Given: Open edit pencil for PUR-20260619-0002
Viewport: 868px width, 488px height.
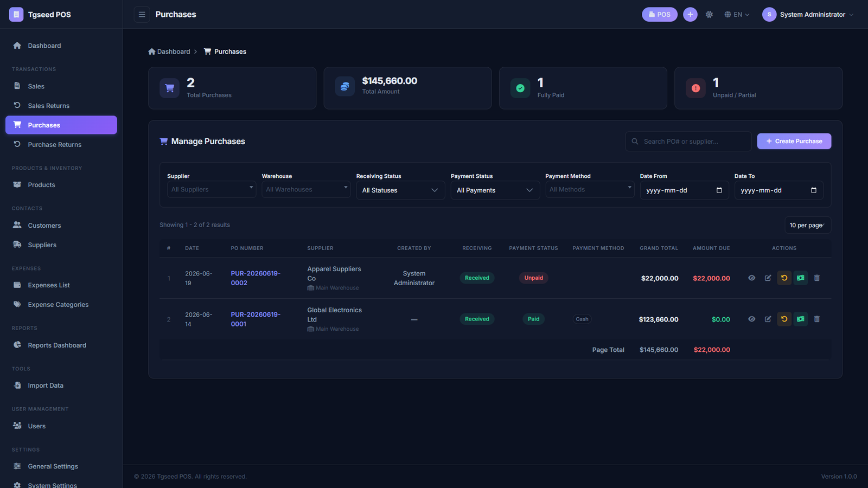Looking at the screenshot, I should pyautogui.click(x=768, y=278).
